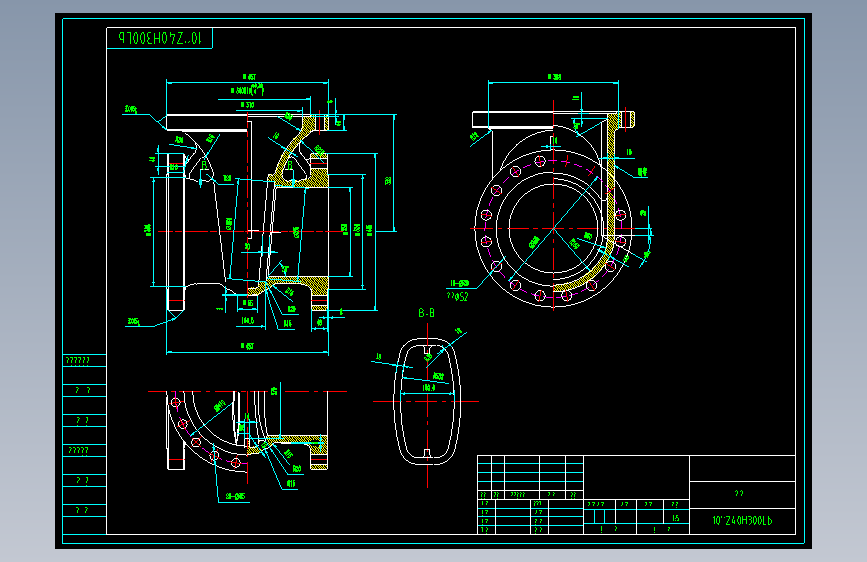Select the 10"Z40H300Lb title block text

741,521
